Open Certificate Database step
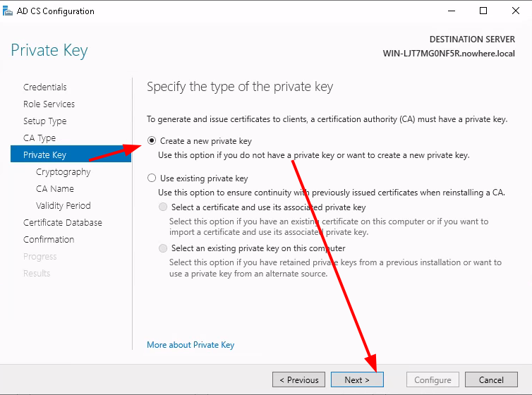 tap(62, 223)
